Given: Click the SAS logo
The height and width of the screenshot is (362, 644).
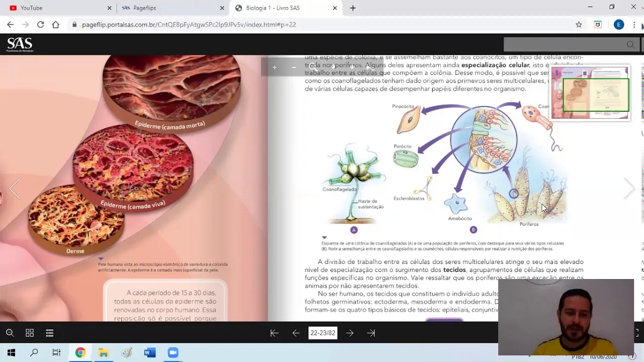Looking at the screenshot, I should coord(20,44).
